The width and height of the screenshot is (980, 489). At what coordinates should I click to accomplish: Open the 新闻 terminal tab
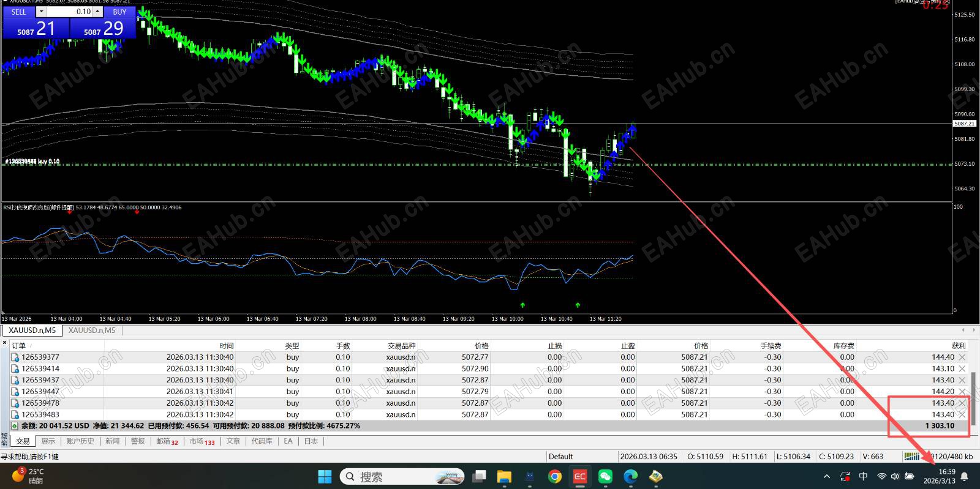point(112,441)
